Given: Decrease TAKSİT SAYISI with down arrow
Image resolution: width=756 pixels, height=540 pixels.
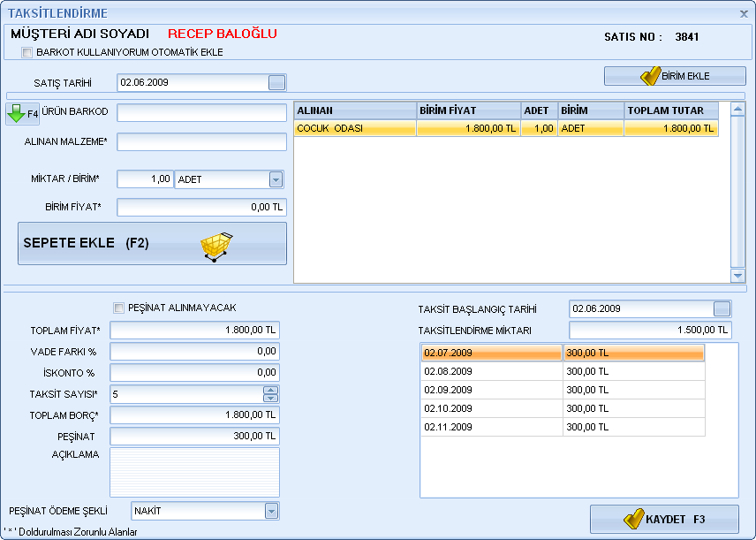Looking at the screenshot, I should [270, 398].
